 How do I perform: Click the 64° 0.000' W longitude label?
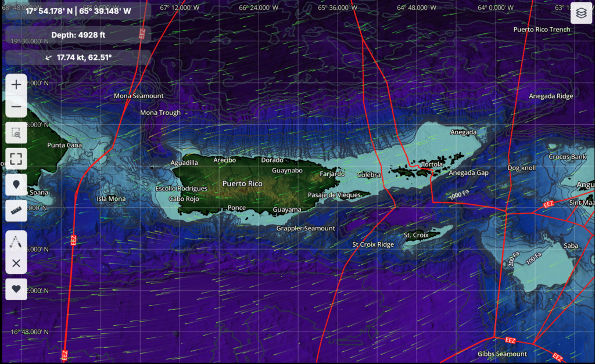[x=495, y=8]
